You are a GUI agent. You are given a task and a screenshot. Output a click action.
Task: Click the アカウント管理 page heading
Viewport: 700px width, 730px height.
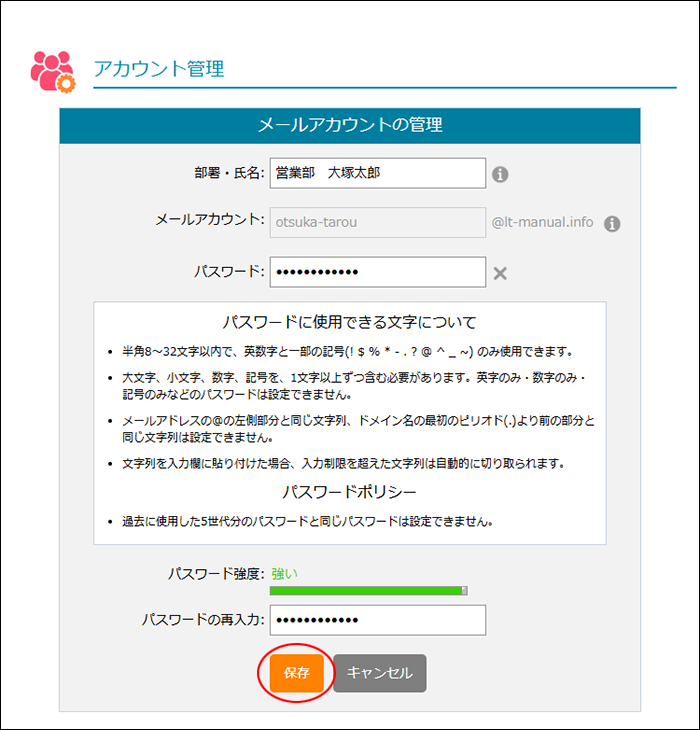158,69
